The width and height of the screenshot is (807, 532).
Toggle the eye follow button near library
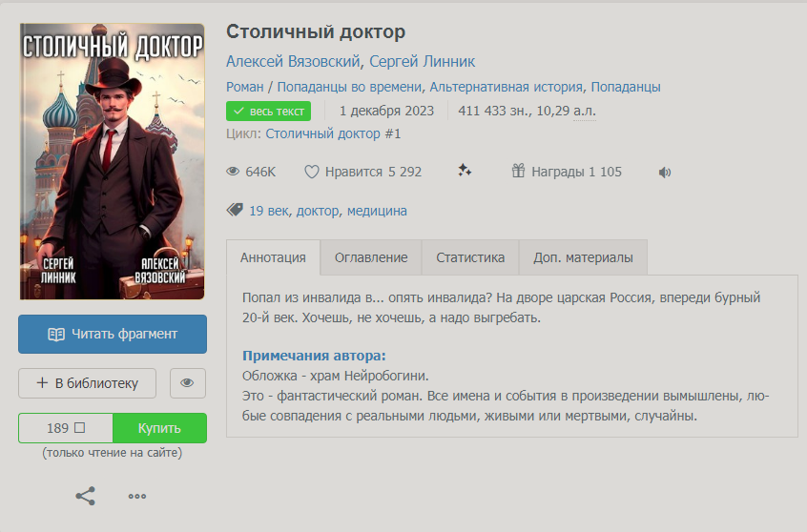187,383
